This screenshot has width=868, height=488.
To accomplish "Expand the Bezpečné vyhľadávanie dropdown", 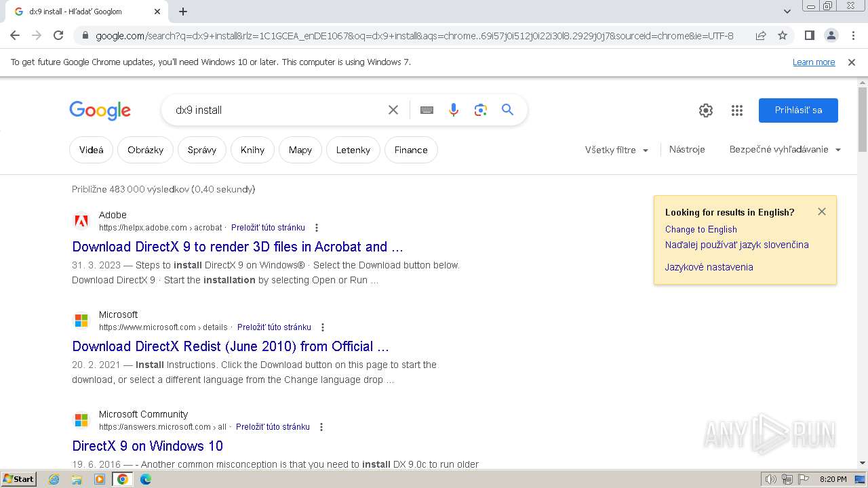I will tap(785, 149).
